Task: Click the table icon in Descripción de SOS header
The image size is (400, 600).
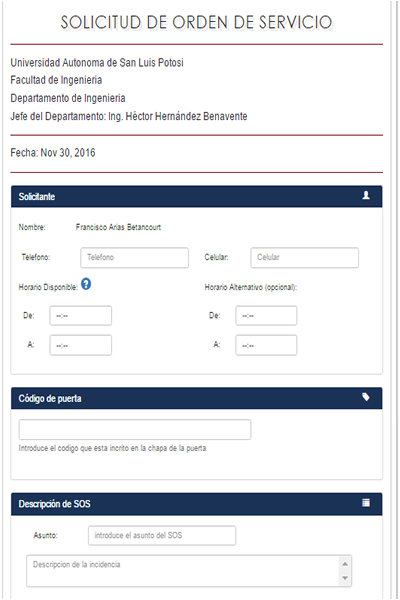Action: coord(366,503)
